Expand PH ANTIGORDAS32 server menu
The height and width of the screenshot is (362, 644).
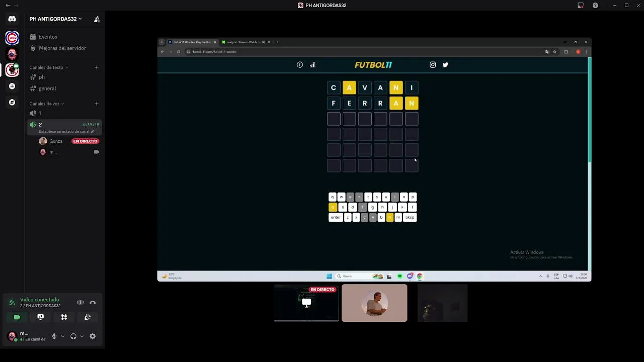(56, 19)
